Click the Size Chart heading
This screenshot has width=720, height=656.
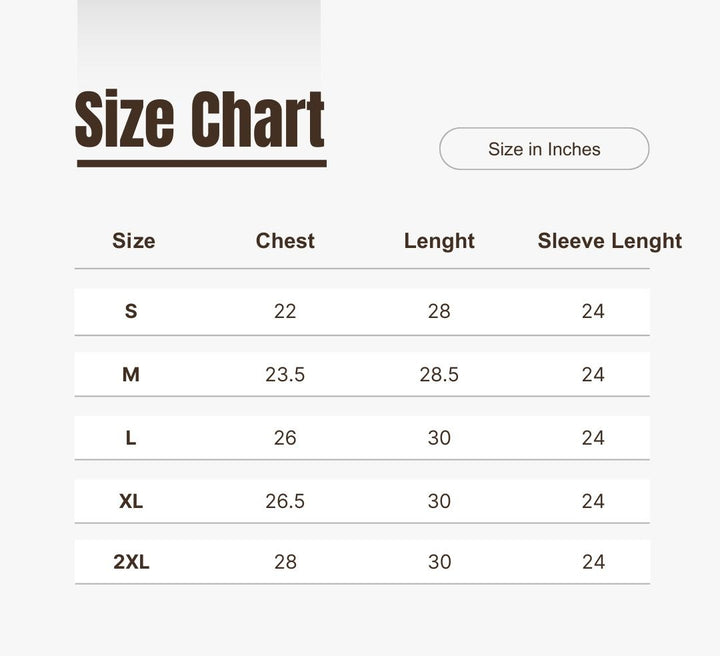point(200,120)
